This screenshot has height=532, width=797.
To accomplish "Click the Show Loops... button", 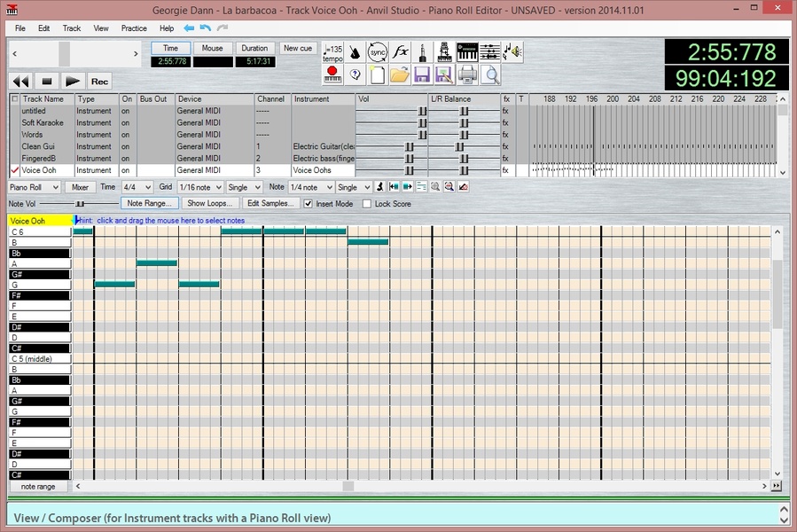I will click(210, 204).
